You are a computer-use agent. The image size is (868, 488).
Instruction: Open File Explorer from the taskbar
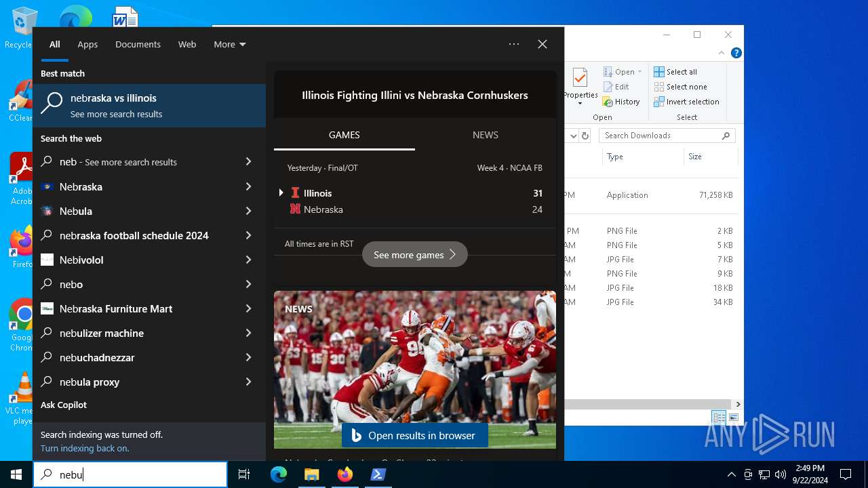tap(311, 474)
